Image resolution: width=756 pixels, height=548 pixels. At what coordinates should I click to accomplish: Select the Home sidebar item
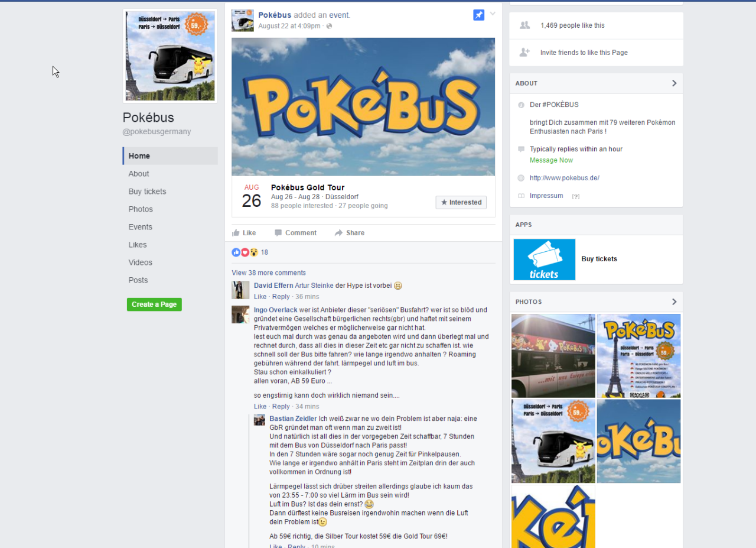coord(170,156)
